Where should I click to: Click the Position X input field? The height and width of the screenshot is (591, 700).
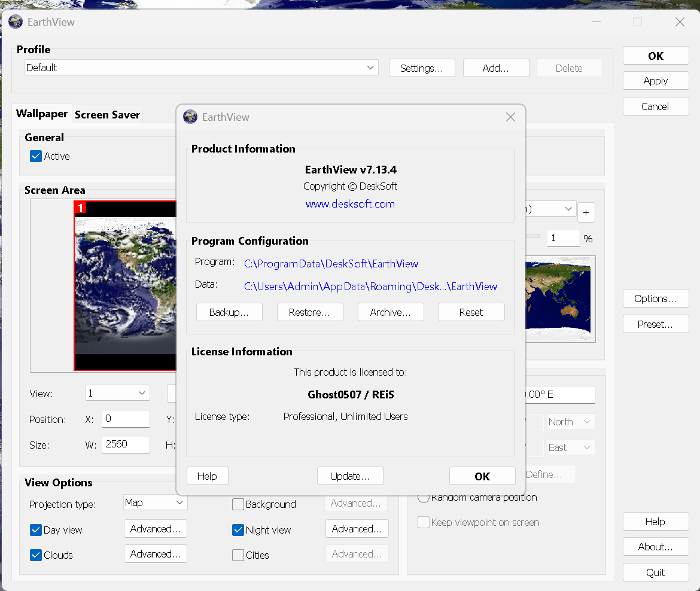pyautogui.click(x=126, y=419)
